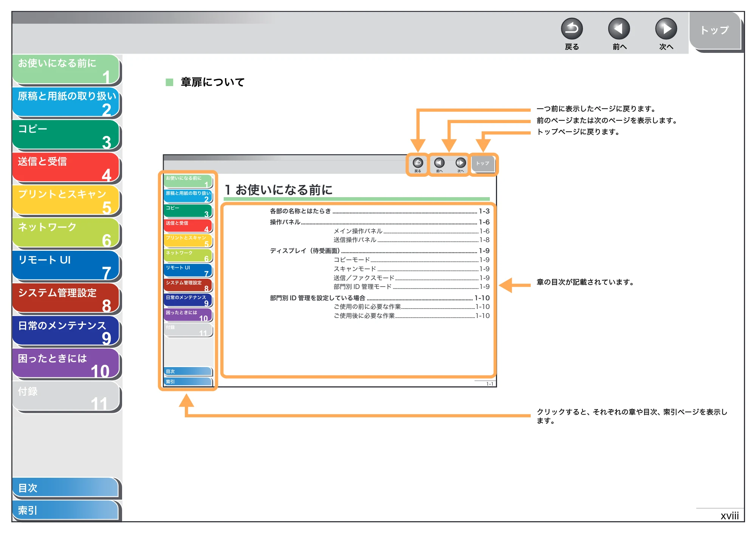Click the small トップ tab in the sample page

pyautogui.click(x=483, y=164)
